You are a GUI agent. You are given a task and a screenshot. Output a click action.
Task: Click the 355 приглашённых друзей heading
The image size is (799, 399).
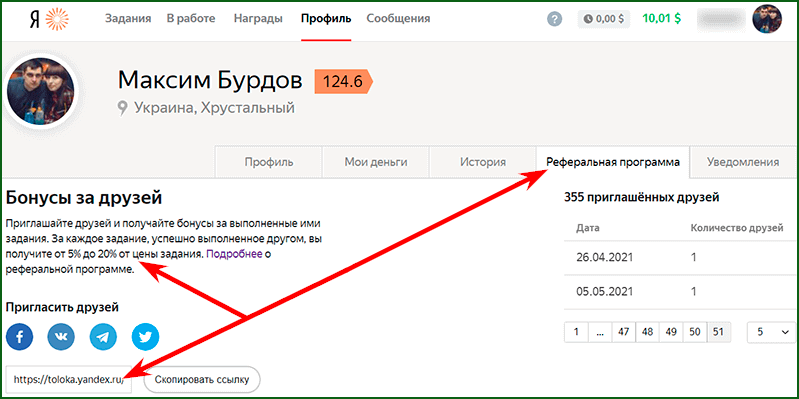click(642, 198)
